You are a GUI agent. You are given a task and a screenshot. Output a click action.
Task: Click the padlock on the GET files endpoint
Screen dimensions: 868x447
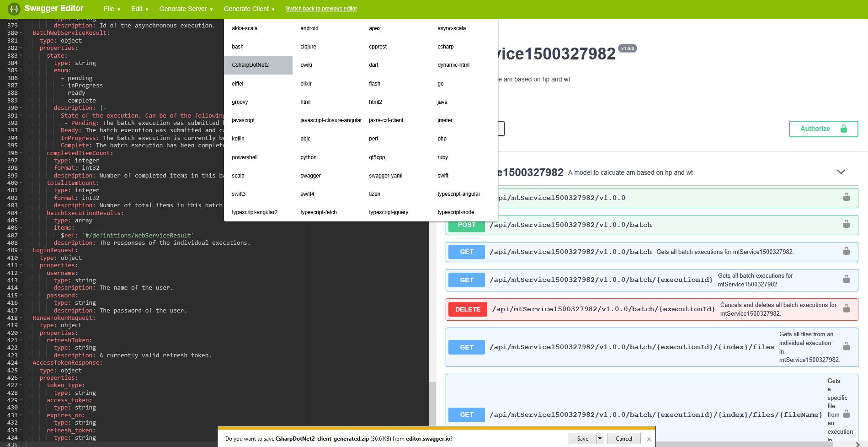847,347
